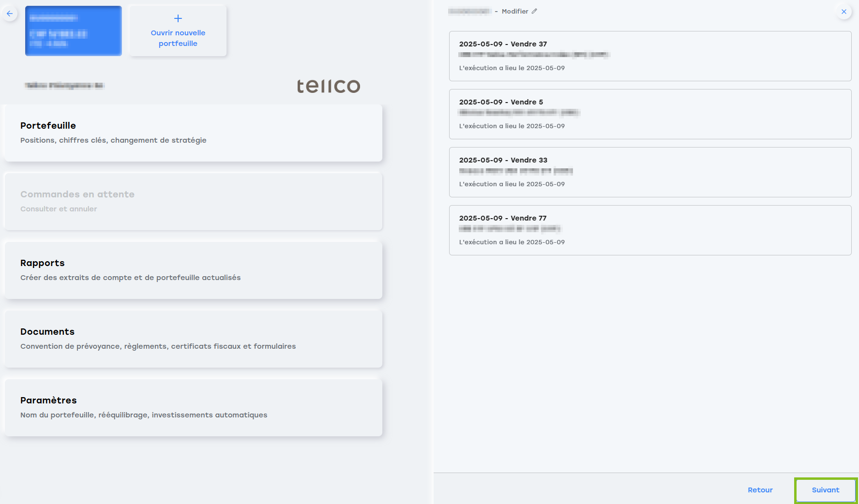
Task: Click 'Consulter et annuler' text
Action: 59,209
